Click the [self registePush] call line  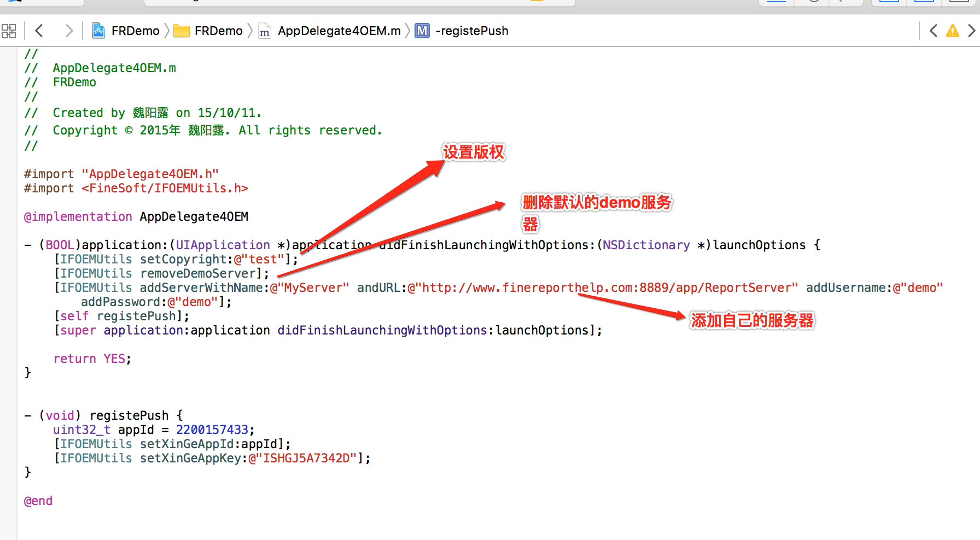coord(121,316)
